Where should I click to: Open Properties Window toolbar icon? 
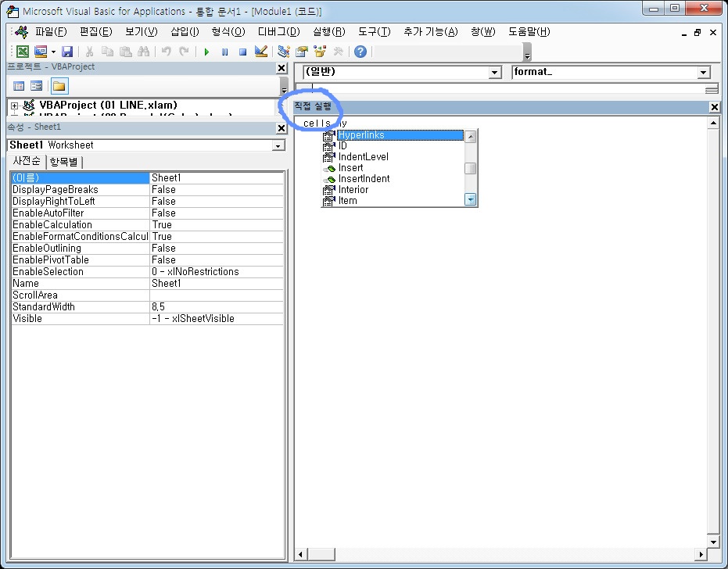pyautogui.click(x=302, y=52)
